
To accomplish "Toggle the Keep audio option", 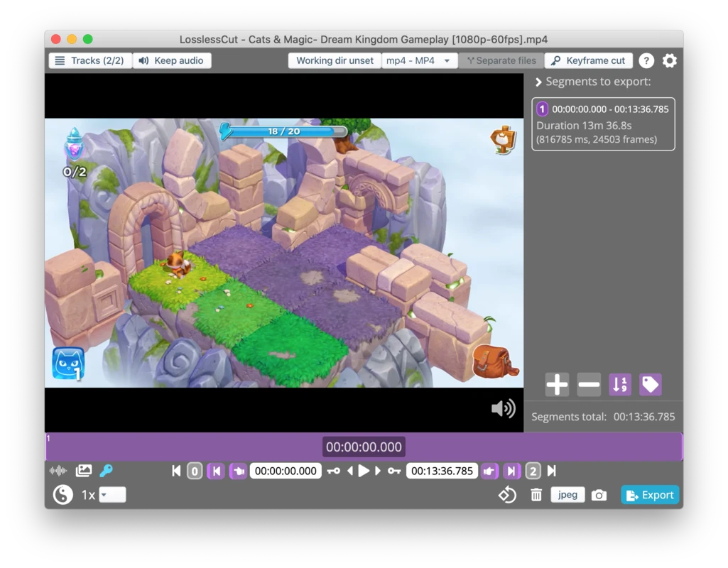I will [172, 61].
